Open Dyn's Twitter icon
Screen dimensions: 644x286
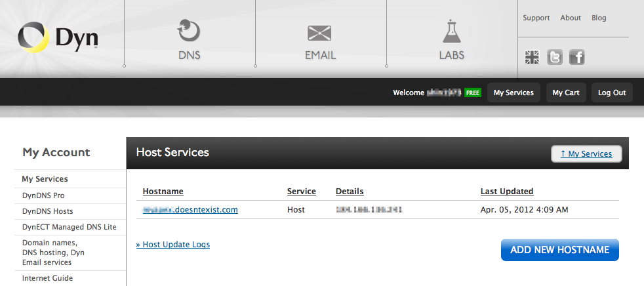(x=554, y=57)
